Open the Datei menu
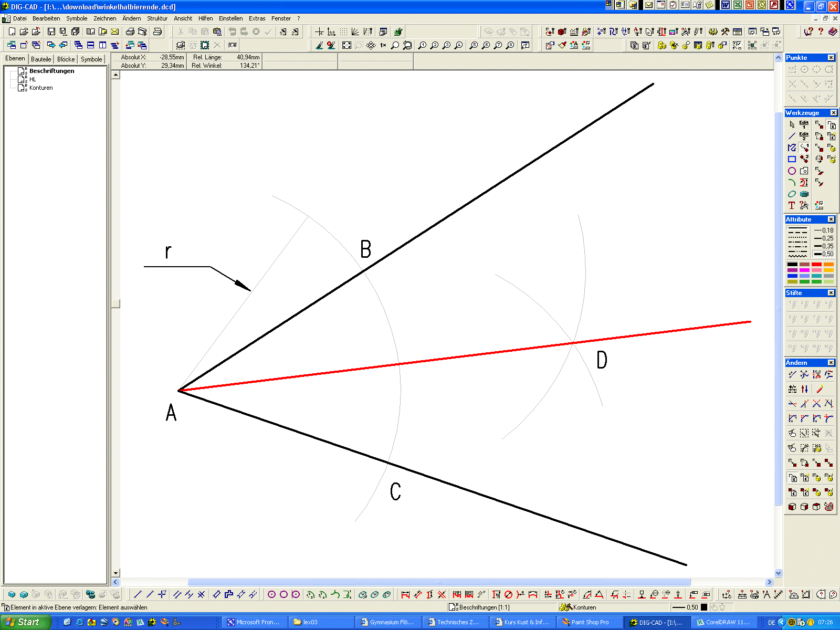Screen dimensions: 840x630 19,18
